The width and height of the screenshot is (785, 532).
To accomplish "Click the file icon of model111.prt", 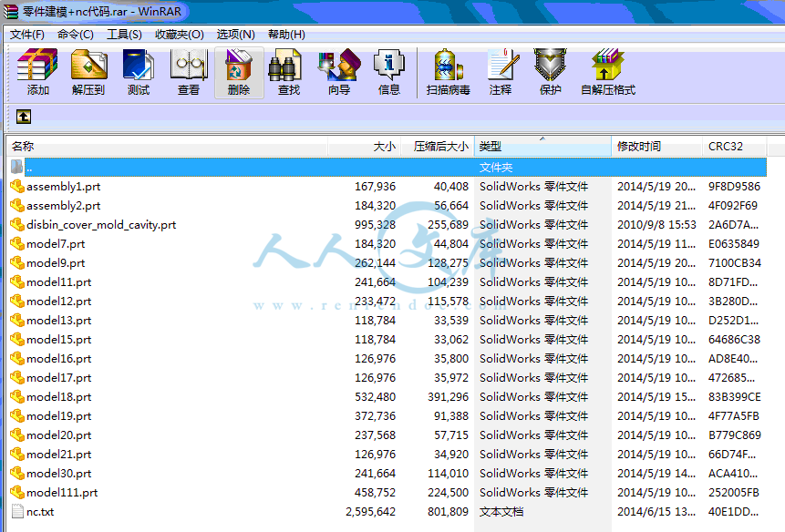I will point(17,493).
